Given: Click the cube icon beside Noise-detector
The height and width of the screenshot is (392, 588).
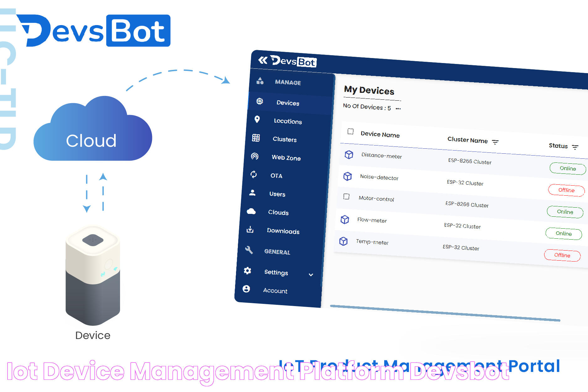Looking at the screenshot, I should click(x=347, y=176).
